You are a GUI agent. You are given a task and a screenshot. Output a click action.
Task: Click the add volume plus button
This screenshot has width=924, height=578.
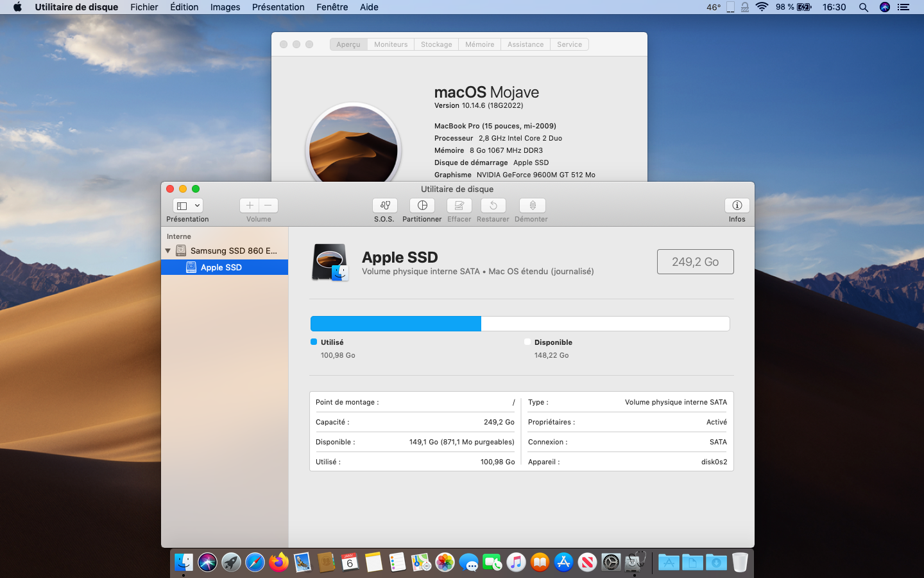[250, 206]
